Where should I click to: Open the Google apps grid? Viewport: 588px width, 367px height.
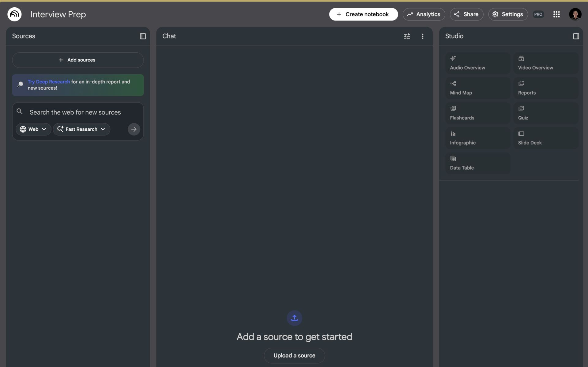point(556,14)
